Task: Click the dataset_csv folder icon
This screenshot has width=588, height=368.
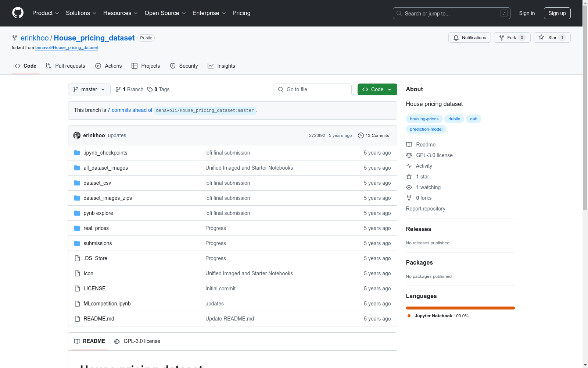Action: [x=77, y=183]
